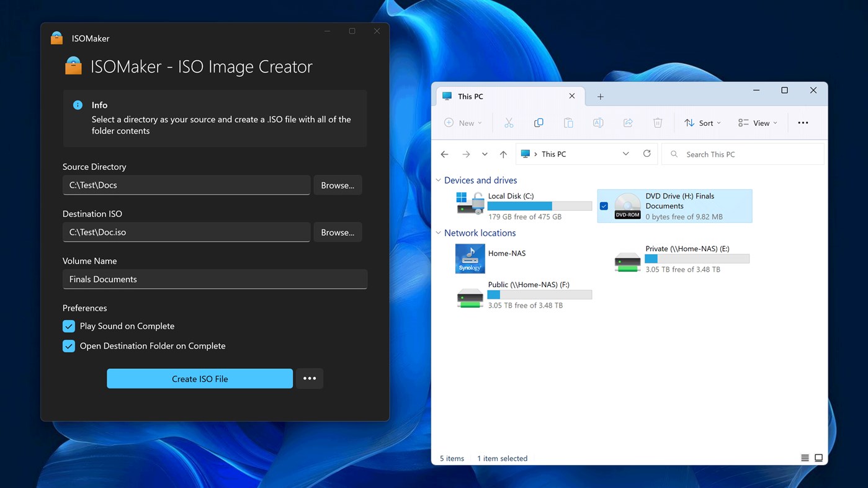This screenshot has height=488, width=868.
Task: Collapse the Network locations section
Action: pos(439,233)
